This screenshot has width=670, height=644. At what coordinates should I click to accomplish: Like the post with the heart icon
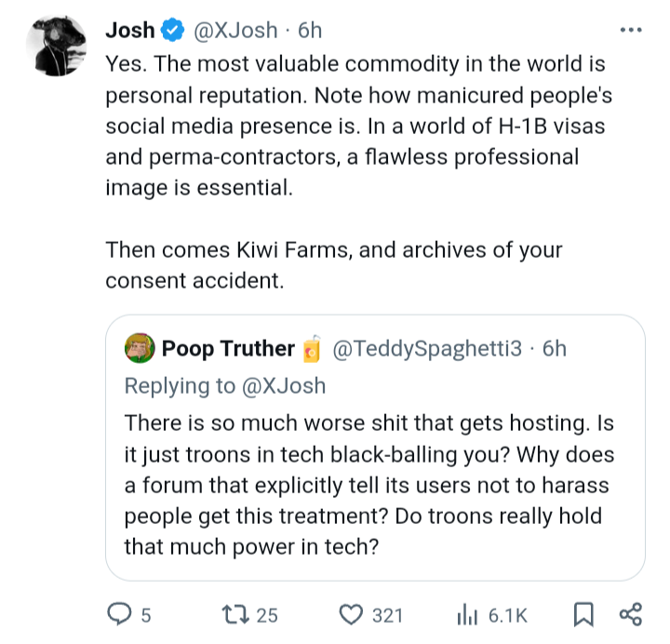(350, 614)
